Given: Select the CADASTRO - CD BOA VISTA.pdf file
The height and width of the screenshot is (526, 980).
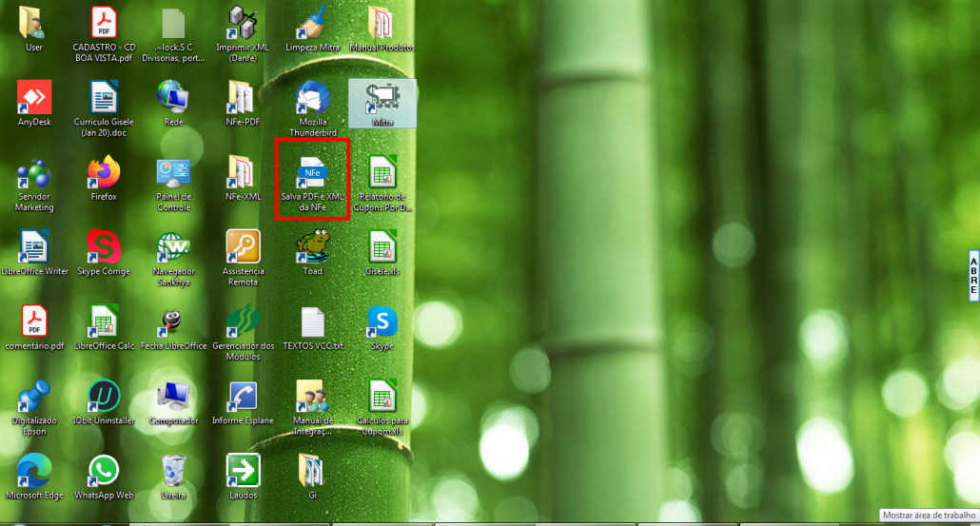Looking at the screenshot, I should tap(104, 24).
